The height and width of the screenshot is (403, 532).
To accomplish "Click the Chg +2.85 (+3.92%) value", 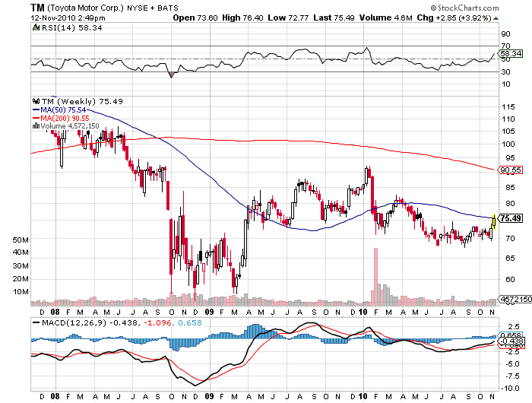I will pos(454,17).
